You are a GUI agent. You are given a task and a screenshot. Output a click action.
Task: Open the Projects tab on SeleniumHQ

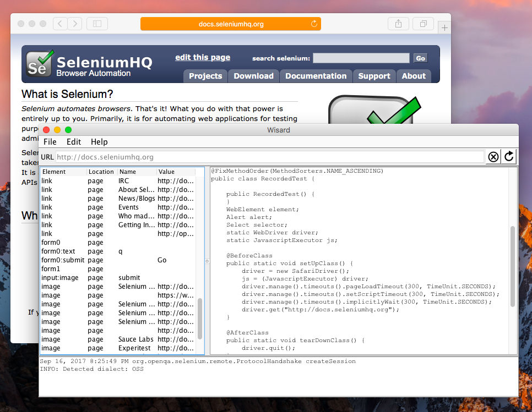(205, 76)
